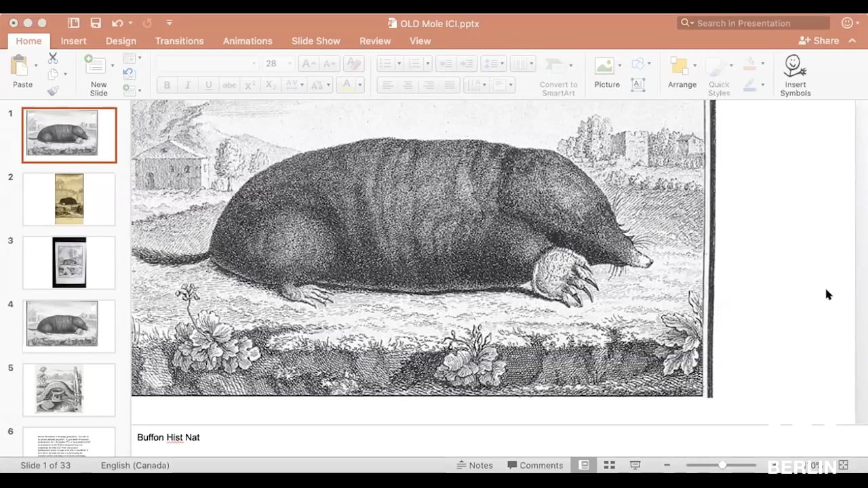Screen dimensions: 868x488
Task: Open Font Color dropdown arrow
Action: pyautogui.click(x=360, y=85)
